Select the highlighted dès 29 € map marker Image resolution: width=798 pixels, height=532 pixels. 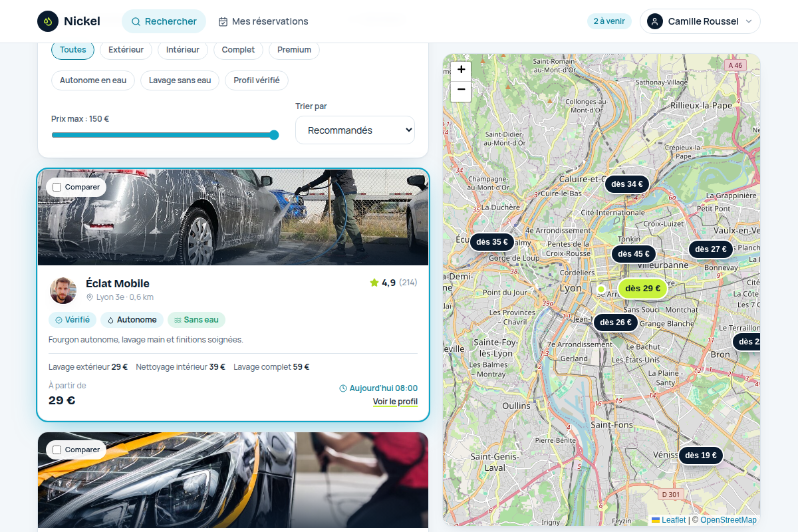pyautogui.click(x=642, y=289)
